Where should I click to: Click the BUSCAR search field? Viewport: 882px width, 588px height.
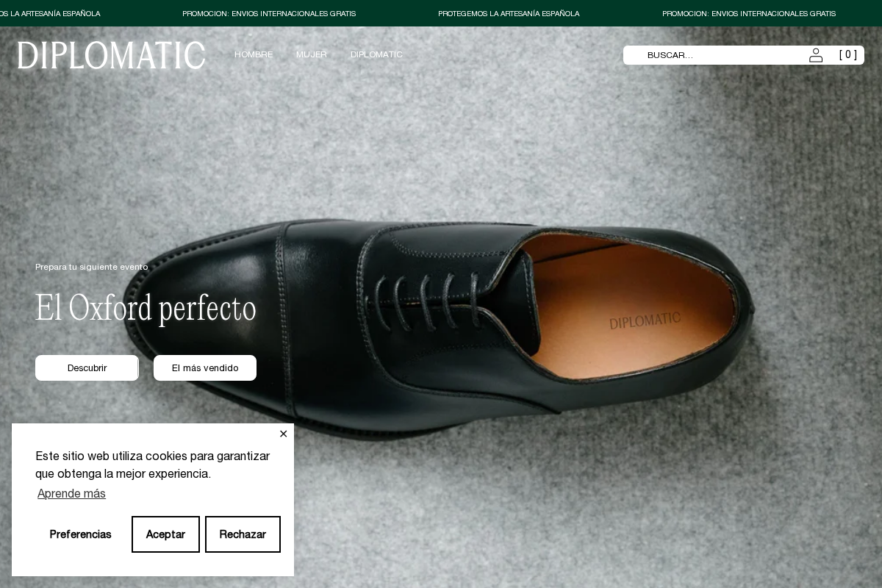pos(706,54)
